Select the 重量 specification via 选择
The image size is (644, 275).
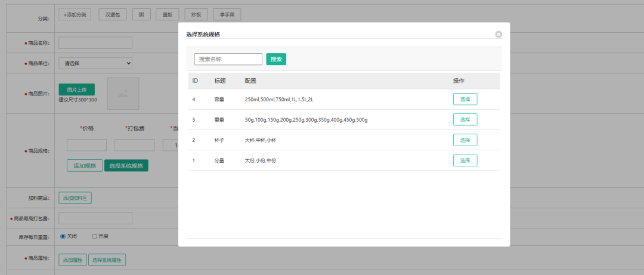(465, 119)
